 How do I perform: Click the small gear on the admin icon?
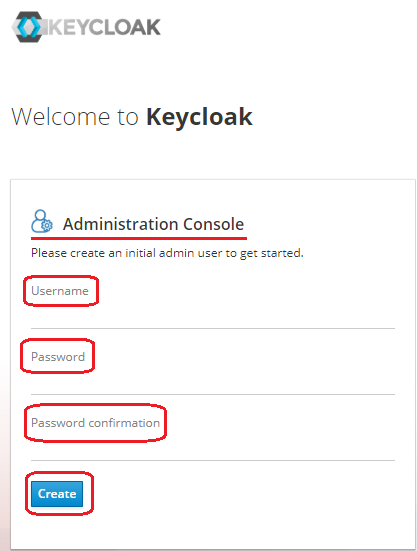coord(47,225)
